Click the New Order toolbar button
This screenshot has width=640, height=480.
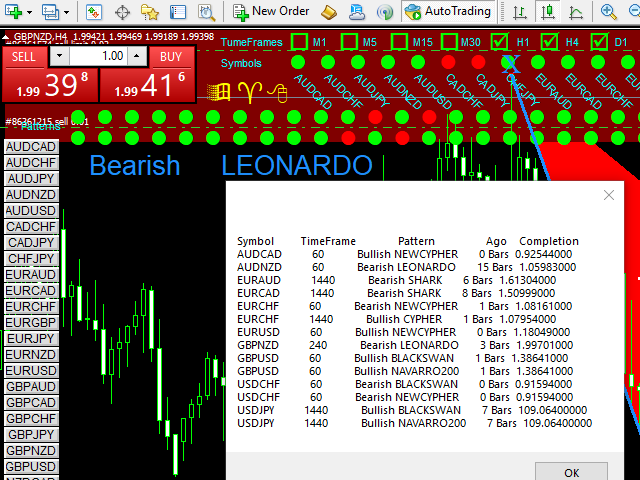click(x=271, y=12)
